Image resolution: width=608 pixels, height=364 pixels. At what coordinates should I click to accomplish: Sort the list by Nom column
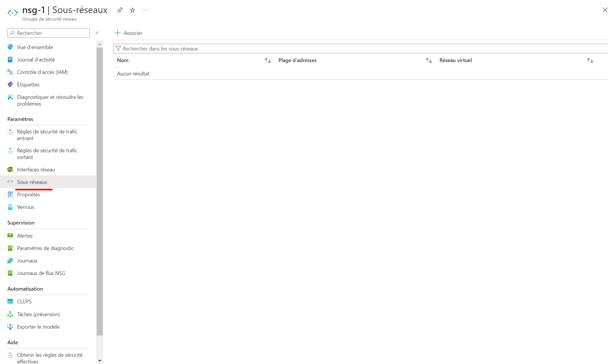pyautogui.click(x=268, y=60)
